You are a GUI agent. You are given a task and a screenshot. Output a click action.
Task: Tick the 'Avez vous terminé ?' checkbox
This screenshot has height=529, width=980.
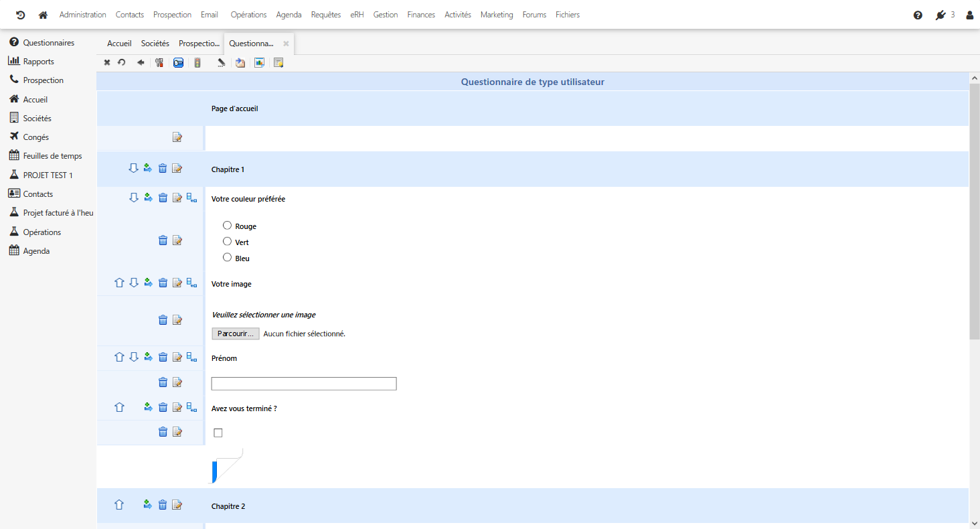(x=218, y=433)
